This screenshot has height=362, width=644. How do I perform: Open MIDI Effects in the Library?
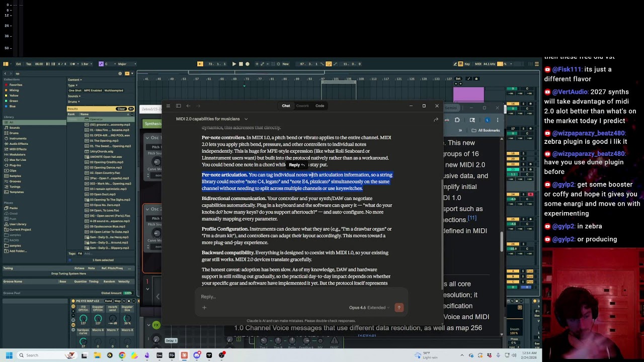[x=18, y=149]
